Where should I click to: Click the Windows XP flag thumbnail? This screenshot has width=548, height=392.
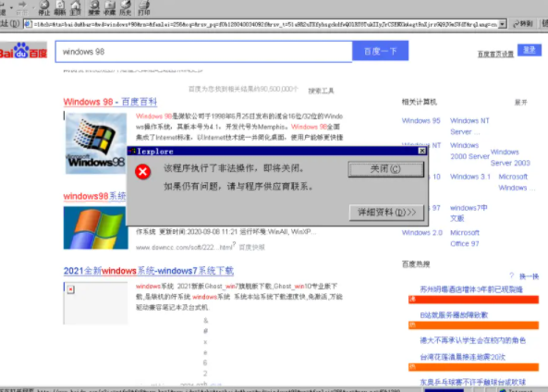click(x=96, y=227)
